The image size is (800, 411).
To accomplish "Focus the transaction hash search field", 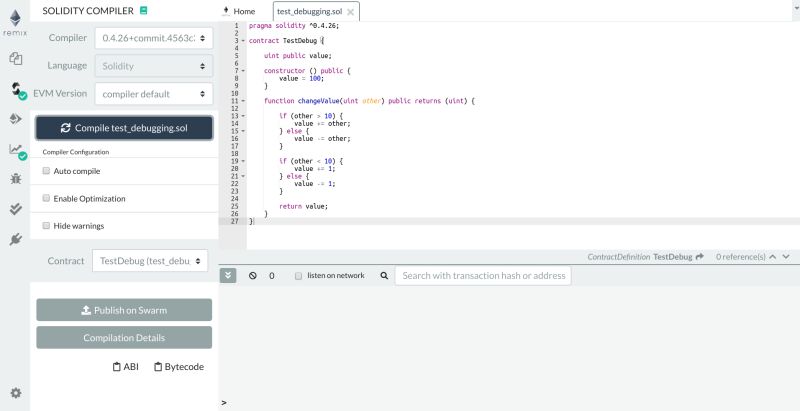I will (x=483, y=276).
